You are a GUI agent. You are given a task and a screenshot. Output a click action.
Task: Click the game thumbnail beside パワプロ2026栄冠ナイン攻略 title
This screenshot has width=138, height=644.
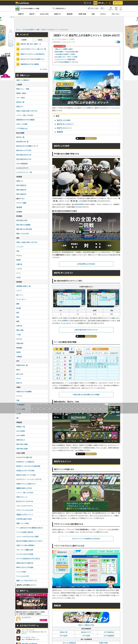coord(17,8)
